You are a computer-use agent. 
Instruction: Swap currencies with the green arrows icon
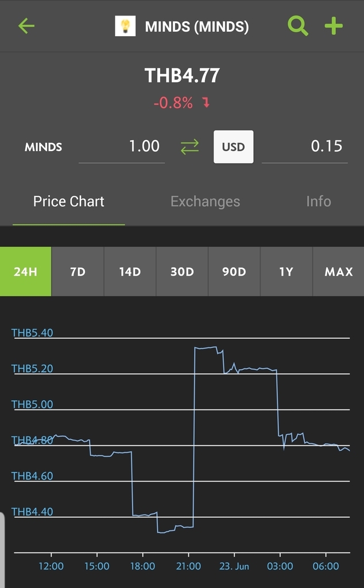[x=189, y=147]
